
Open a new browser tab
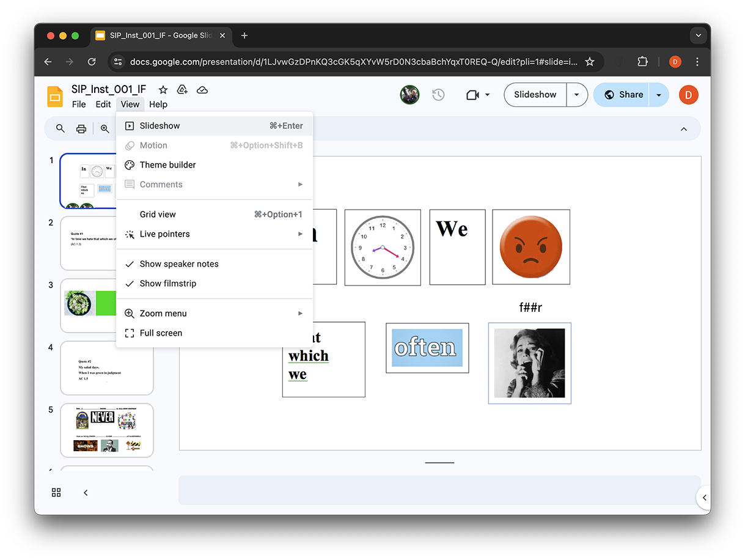244,35
